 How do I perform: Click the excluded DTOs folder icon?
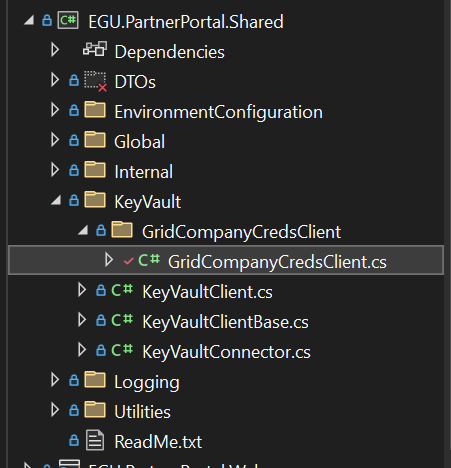pos(95,81)
